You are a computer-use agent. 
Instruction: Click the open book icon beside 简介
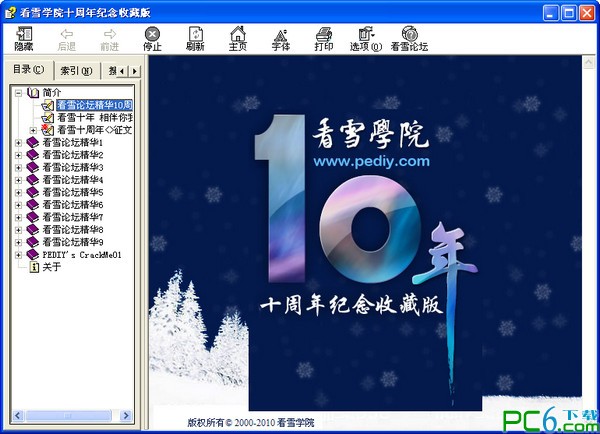click(x=33, y=93)
